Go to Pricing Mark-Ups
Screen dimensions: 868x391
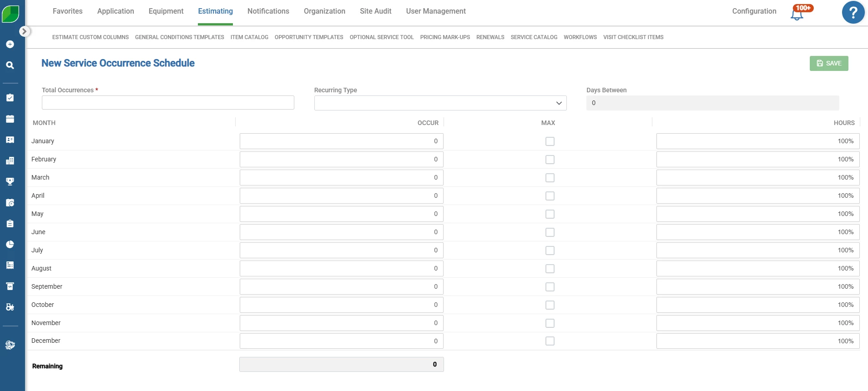coord(445,37)
